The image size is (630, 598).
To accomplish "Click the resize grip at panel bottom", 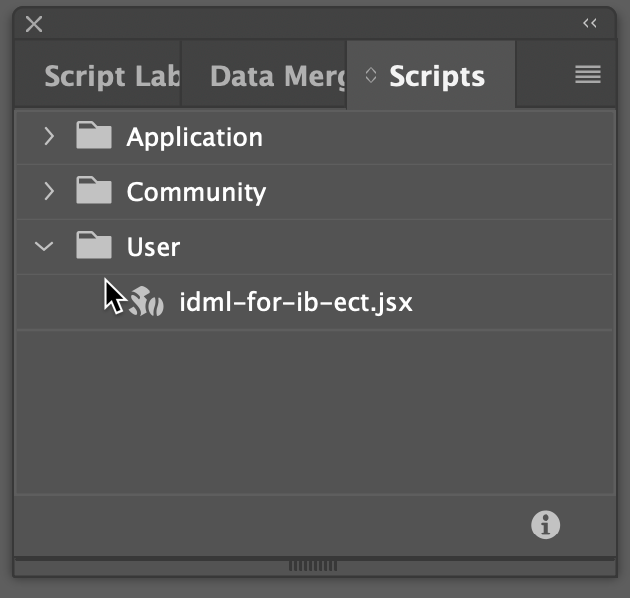I will [x=313, y=566].
